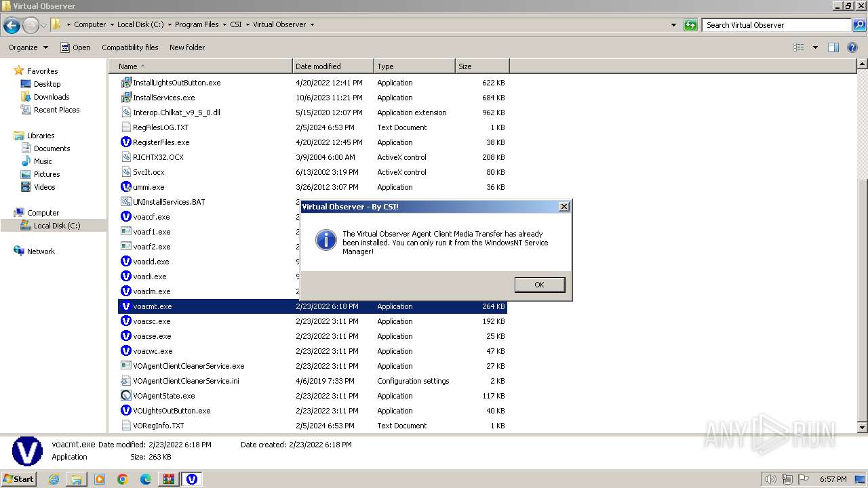Screen dimensions: 868x488
Task: Select the VOAgentClientCleanerService.ini icon
Action: click(125, 381)
